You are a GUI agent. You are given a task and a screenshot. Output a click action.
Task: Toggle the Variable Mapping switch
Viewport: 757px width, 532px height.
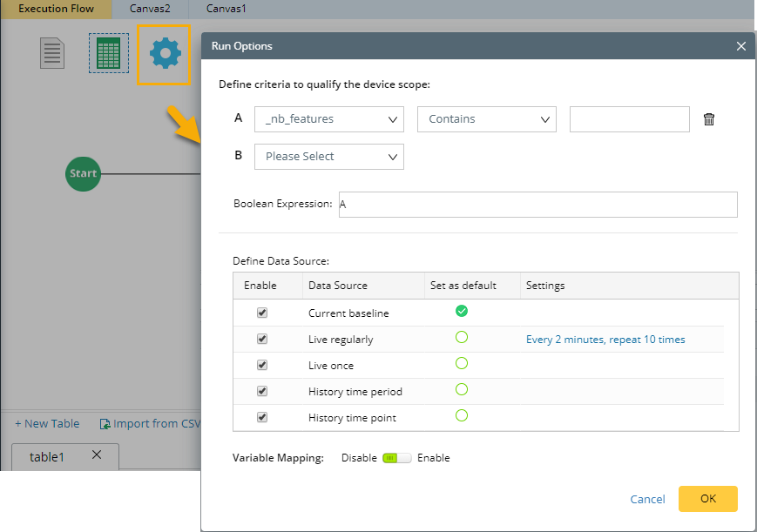[396, 458]
